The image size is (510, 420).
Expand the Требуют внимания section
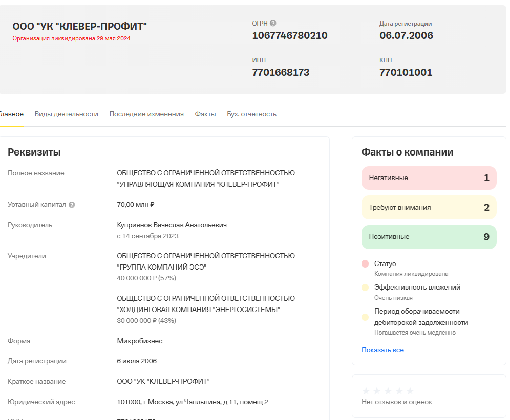429,207
